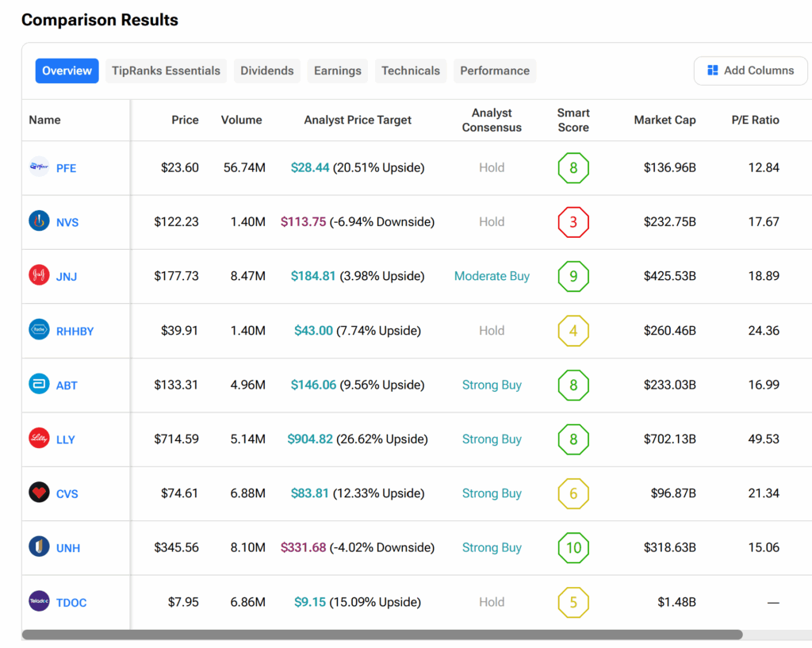Click the Teladoc logo icon
The height and width of the screenshot is (648, 812).
[39, 601]
